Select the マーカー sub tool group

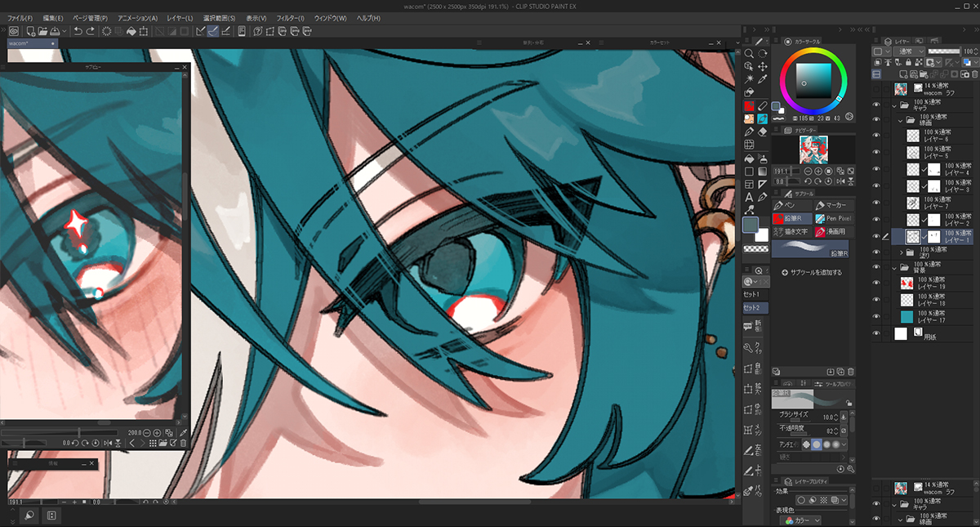(x=833, y=205)
